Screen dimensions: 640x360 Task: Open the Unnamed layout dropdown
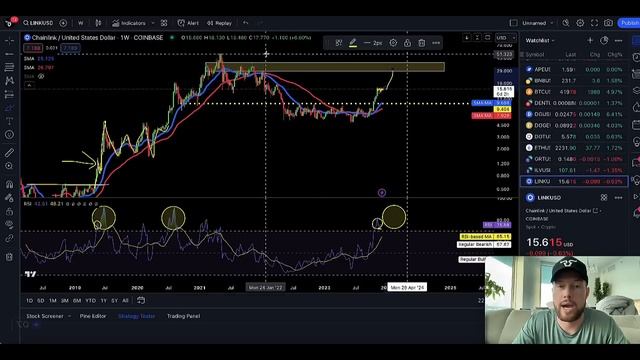coord(537,23)
